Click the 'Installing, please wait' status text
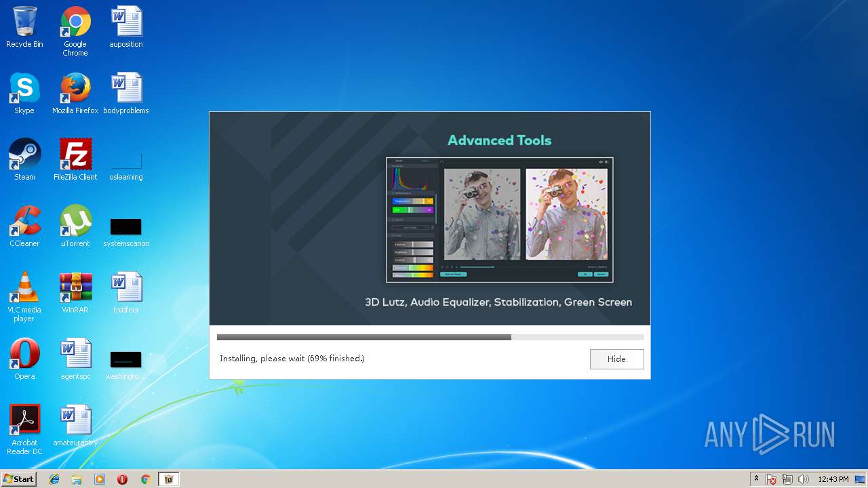This screenshot has height=488, width=868. 292,359
